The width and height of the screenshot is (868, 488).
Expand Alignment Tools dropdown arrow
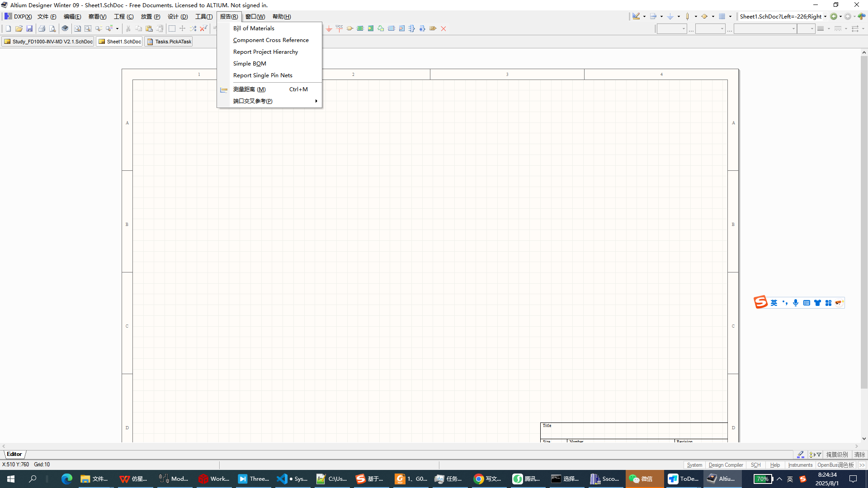tap(661, 17)
